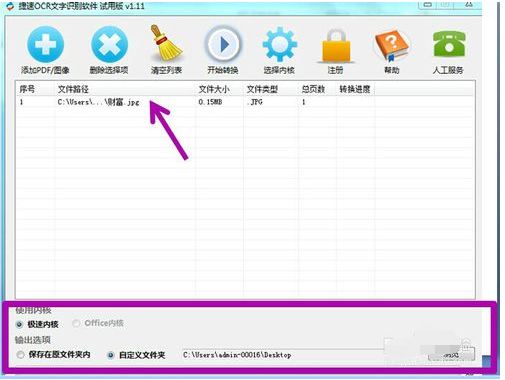This screenshot has height=380, width=505.
Task: Click the 转换进度 column header
Action: [x=355, y=89]
